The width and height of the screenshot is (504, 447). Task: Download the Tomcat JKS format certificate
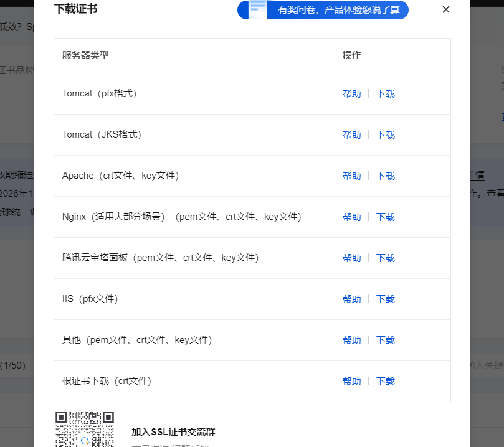[386, 135]
